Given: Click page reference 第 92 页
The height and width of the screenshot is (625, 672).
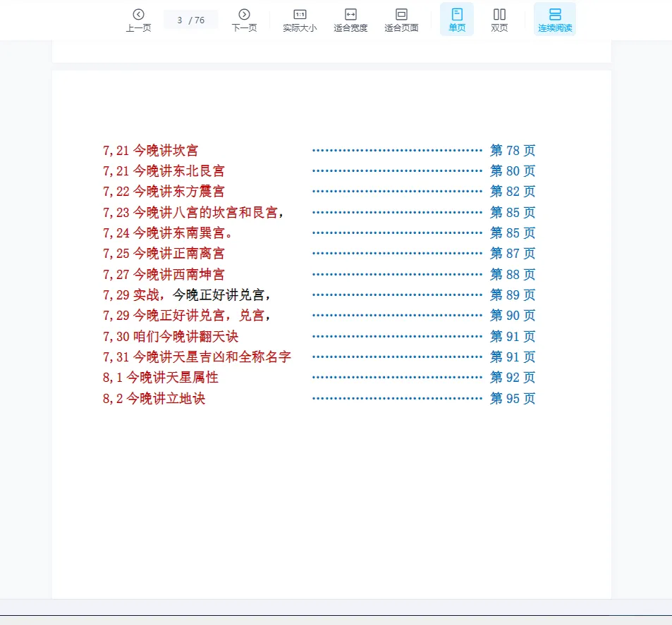Looking at the screenshot, I should click(x=513, y=378).
